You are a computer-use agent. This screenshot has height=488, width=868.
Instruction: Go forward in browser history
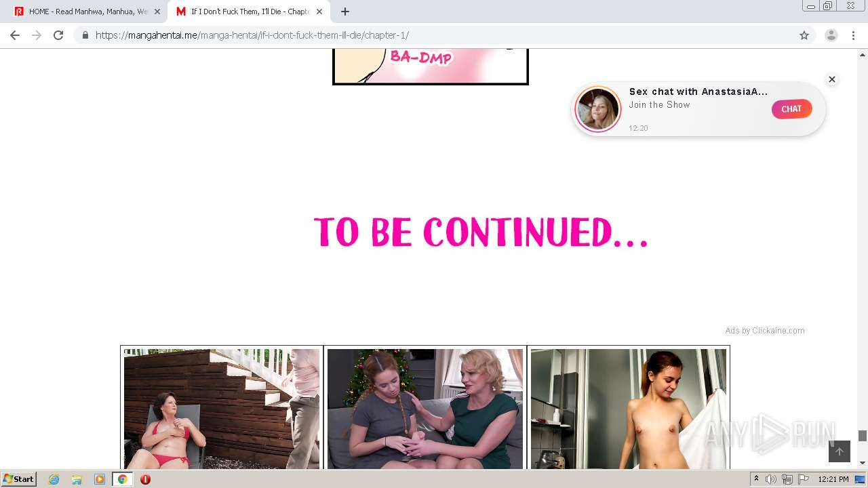click(37, 35)
